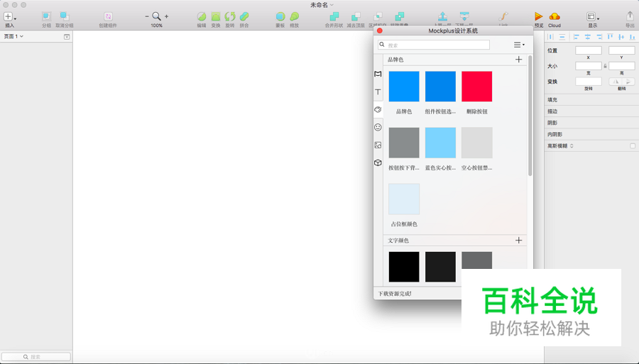Click the 缩放 (Scale) toolbar icon
The height and width of the screenshot is (364, 639).
coord(294,16)
